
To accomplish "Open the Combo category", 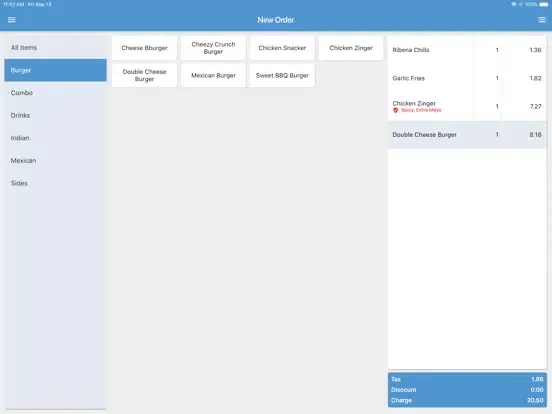I will [x=56, y=93].
